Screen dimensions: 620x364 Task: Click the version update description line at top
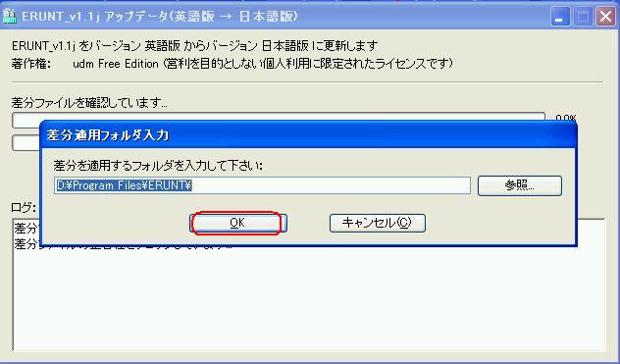tap(195, 46)
